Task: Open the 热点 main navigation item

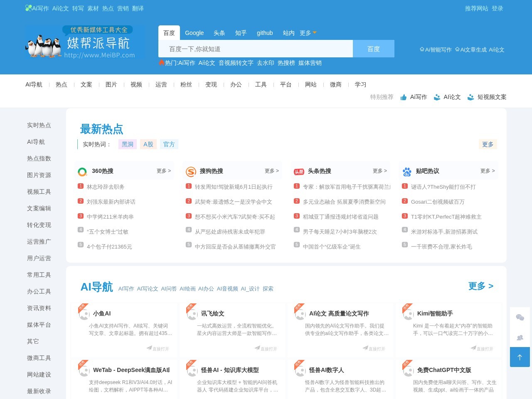Action: pyautogui.click(x=62, y=84)
